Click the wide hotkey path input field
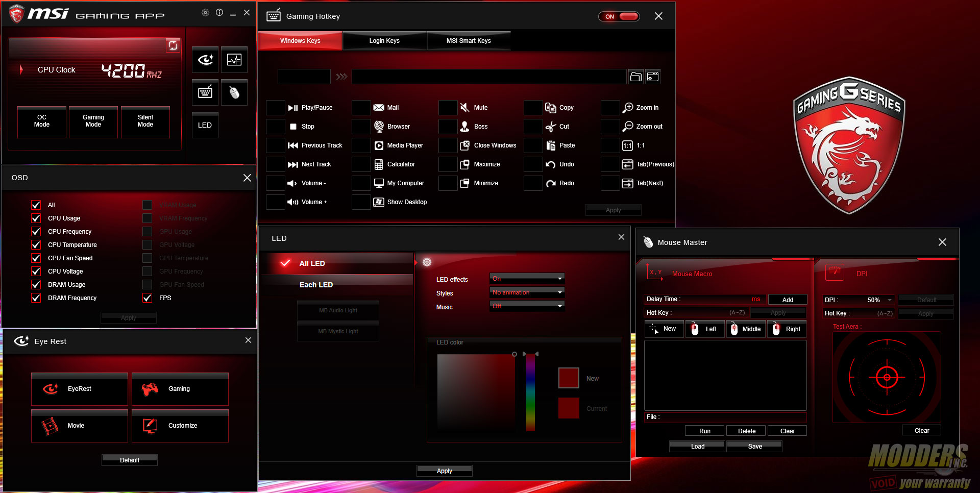Viewport: 980px width, 493px height. pos(489,77)
